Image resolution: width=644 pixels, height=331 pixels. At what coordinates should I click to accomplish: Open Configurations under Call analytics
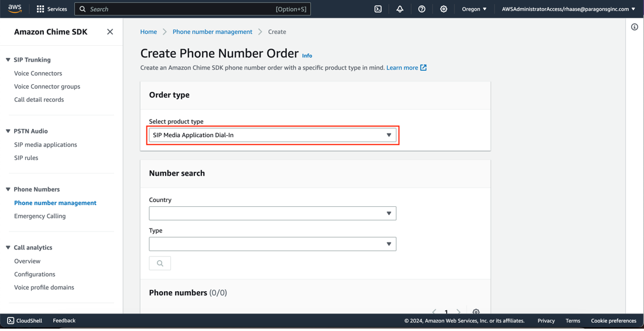(35, 274)
